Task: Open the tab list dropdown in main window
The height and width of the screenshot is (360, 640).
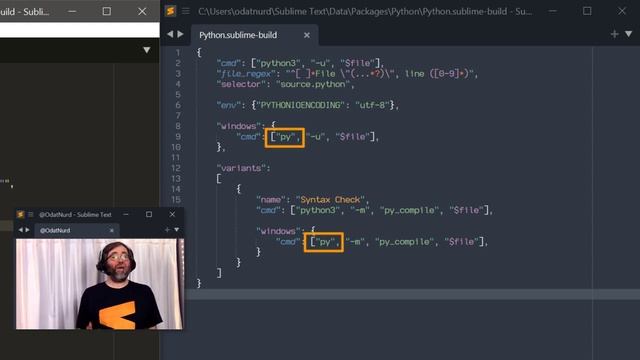Action: [x=629, y=34]
